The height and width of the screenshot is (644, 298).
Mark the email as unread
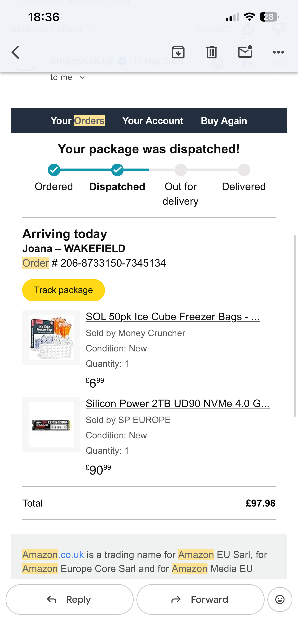point(245,52)
